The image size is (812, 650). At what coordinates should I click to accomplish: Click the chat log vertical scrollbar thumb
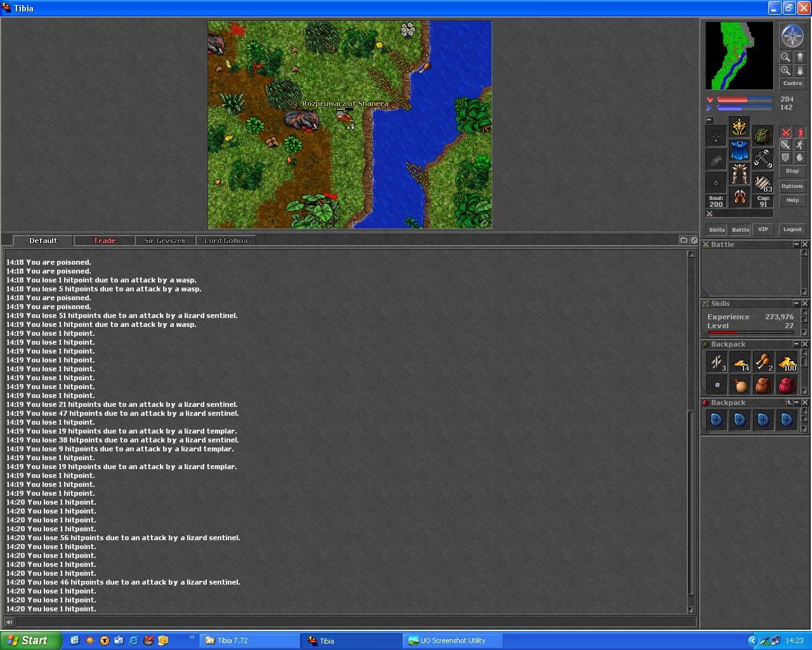click(691, 503)
